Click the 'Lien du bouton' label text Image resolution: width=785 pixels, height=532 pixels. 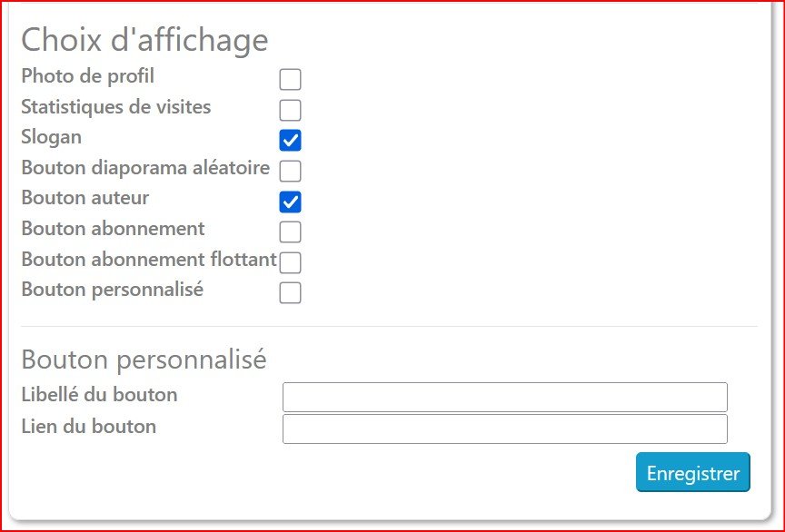88,427
